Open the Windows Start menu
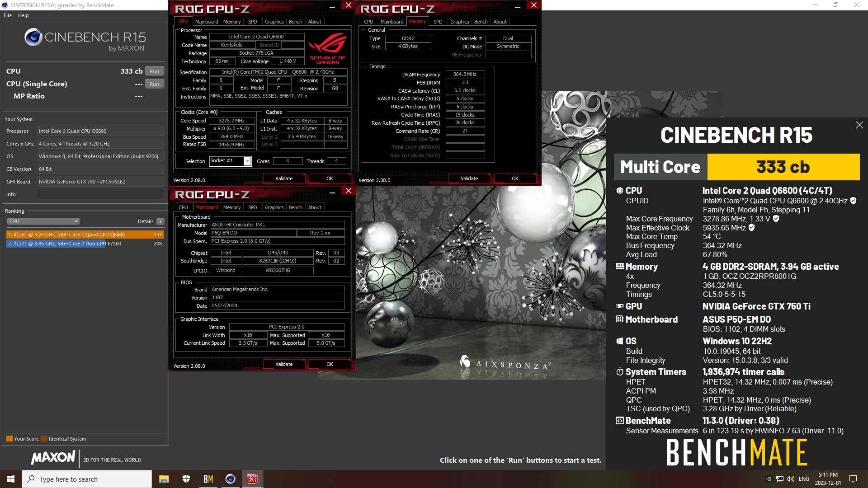This screenshot has height=488, width=868. (11, 479)
